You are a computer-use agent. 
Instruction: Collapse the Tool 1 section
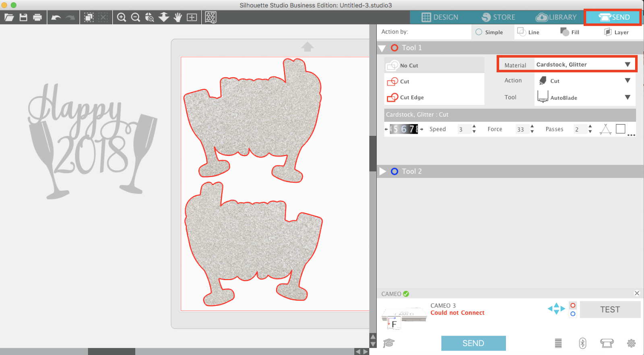(x=382, y=48)
